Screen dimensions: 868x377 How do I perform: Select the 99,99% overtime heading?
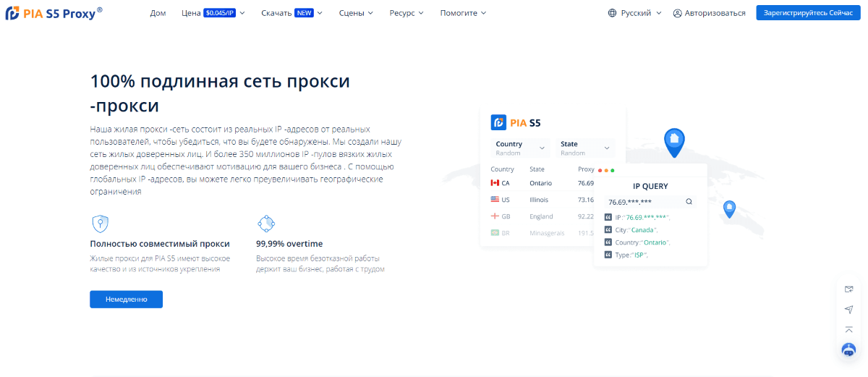point(289,244)
